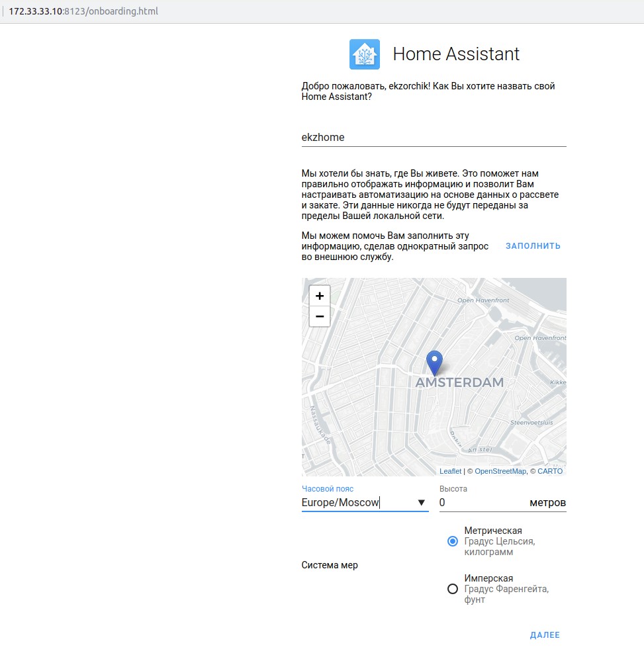644x657 pixels.
Task: Focus the ekzhome name input field
Action: pos(434,138)
